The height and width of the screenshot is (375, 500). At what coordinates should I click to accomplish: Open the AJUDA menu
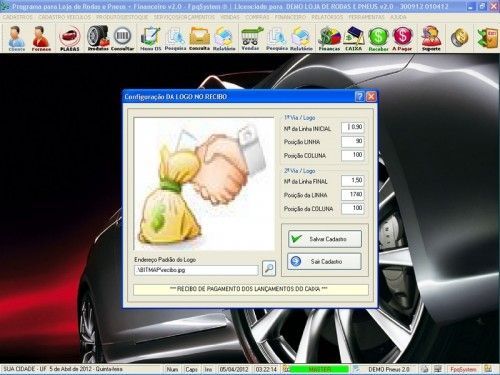click(x=398, y=17)
